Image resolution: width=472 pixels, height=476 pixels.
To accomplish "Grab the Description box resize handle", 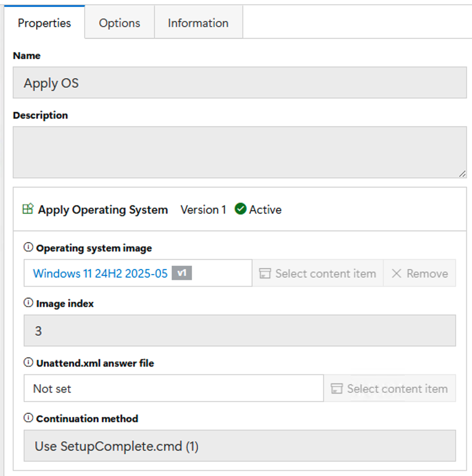I will (462, 174).
